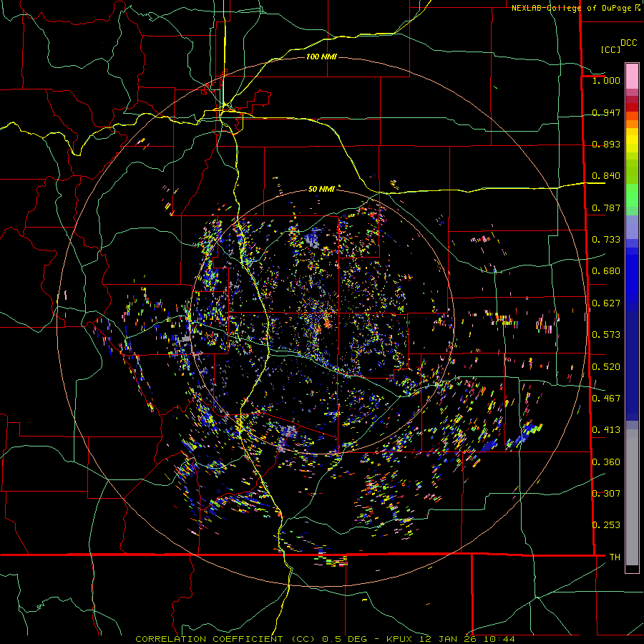644x644 pixels.
Task: Click the 0.360 scale value
Action: (606, 462)
